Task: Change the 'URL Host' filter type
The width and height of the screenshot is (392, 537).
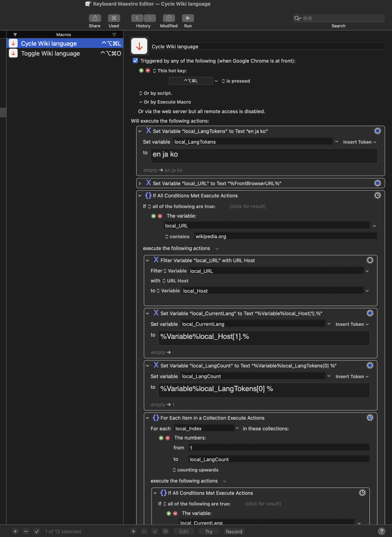Action: (x=175, y=281)
